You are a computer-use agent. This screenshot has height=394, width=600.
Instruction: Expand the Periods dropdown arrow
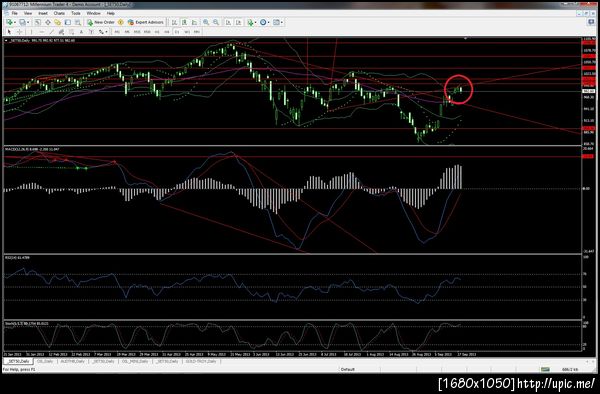(x=269, y=23)
